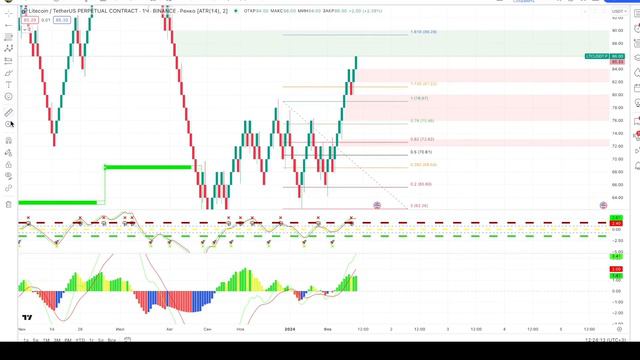
Task: Open the alerts clock icon on right sidebar
Action: pos(637,29)
